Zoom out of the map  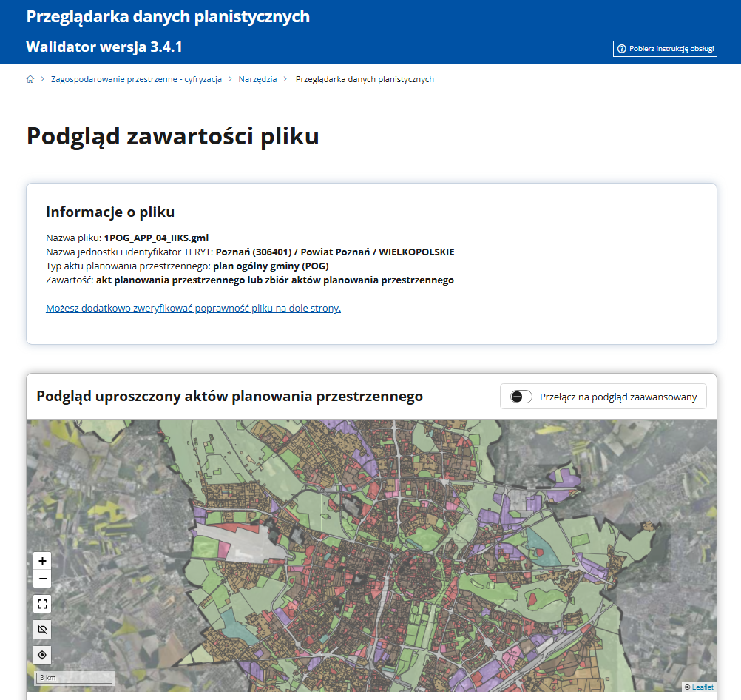pyautogui.click(x=41, y=579)
